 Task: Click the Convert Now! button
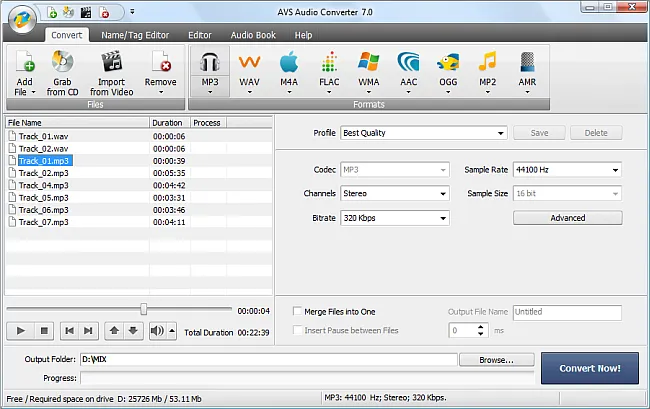(x=590, y=368)
